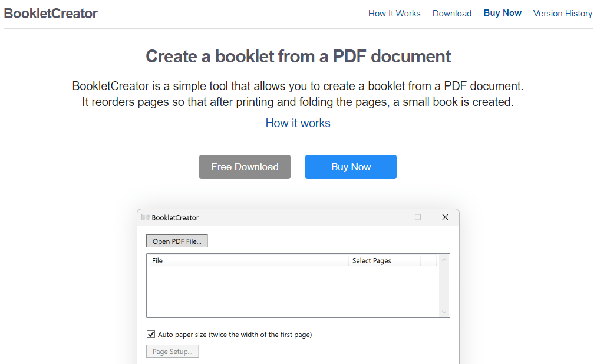Open the How It Works navigation item
Image resolution: width=597 pixels, height=364 pixels.
pos(394,13)
